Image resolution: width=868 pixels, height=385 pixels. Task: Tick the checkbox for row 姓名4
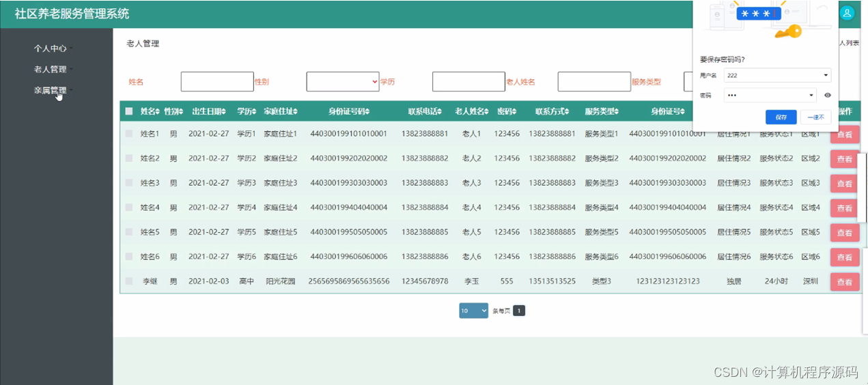pos(129,208)
